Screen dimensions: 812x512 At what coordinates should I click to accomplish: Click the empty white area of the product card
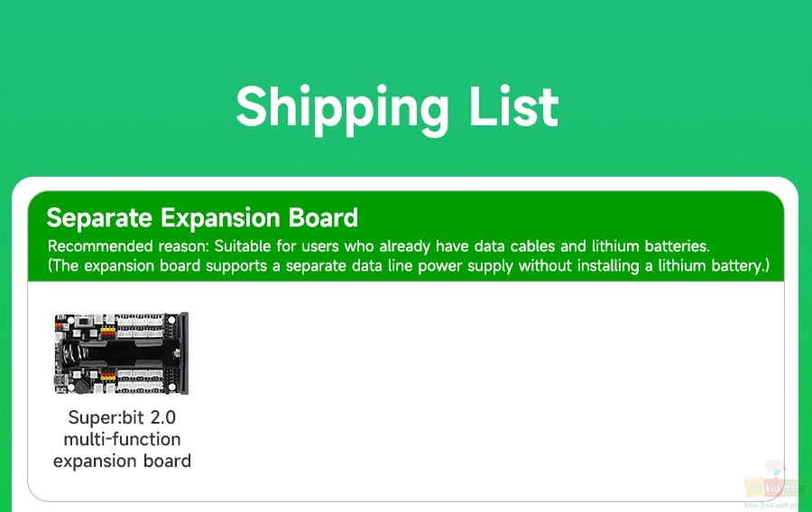coord(487,388)
